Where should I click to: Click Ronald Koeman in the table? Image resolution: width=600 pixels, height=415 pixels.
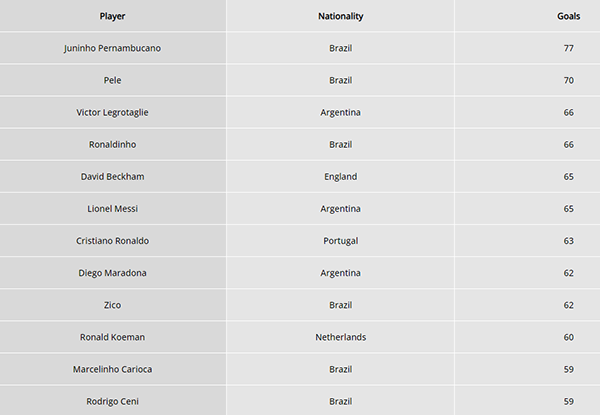pos(113,336)
